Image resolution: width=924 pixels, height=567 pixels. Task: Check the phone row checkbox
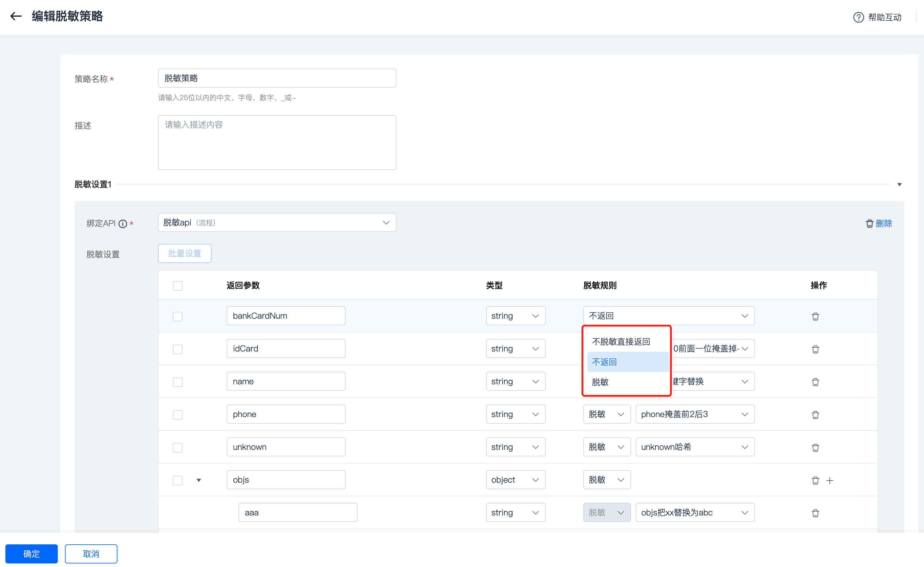click(178, 415)
